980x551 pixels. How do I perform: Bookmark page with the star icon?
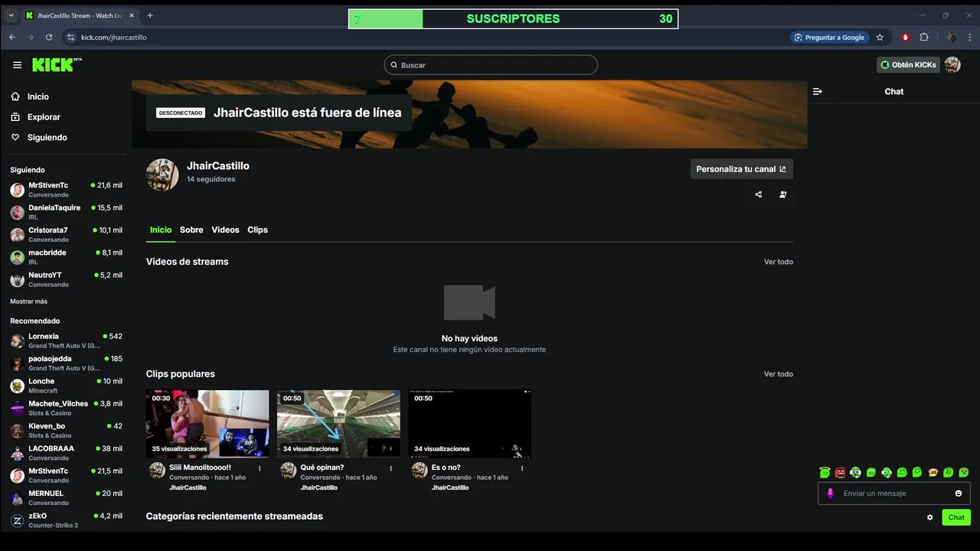(x=880, y=37)
